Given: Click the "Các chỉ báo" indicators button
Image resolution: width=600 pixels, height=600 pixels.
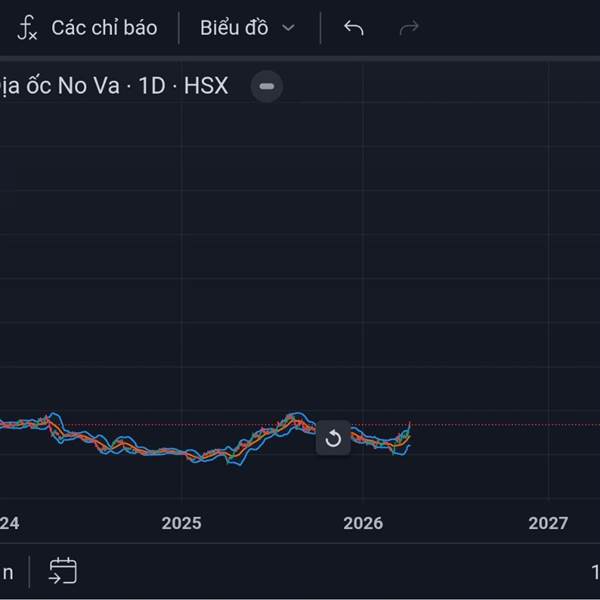Looking at the screenshot, I should click(104, 28).
